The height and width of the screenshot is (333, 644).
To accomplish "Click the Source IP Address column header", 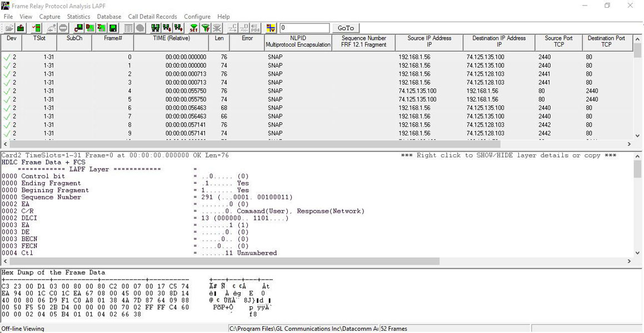I will coord(429,42).
